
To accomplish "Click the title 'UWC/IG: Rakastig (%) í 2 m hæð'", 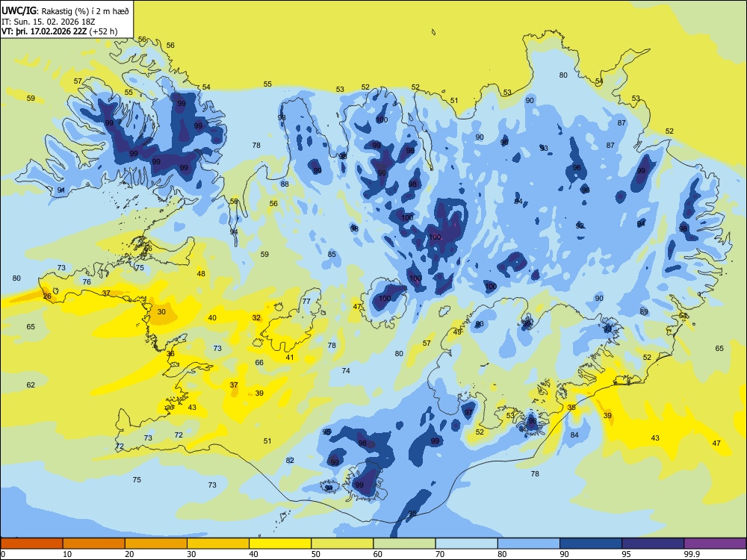I will point(65,10).
